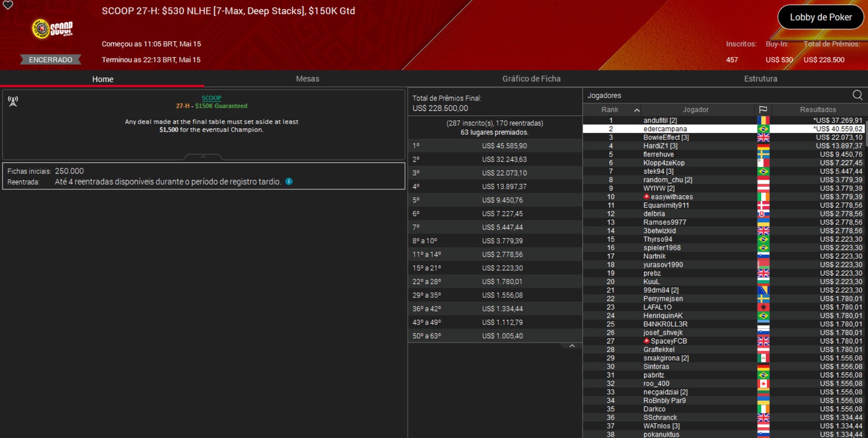This screenshot has width=868, height=438.
Task: Click the UK flag beside SSchranck
Action: [x=763, y=417]
